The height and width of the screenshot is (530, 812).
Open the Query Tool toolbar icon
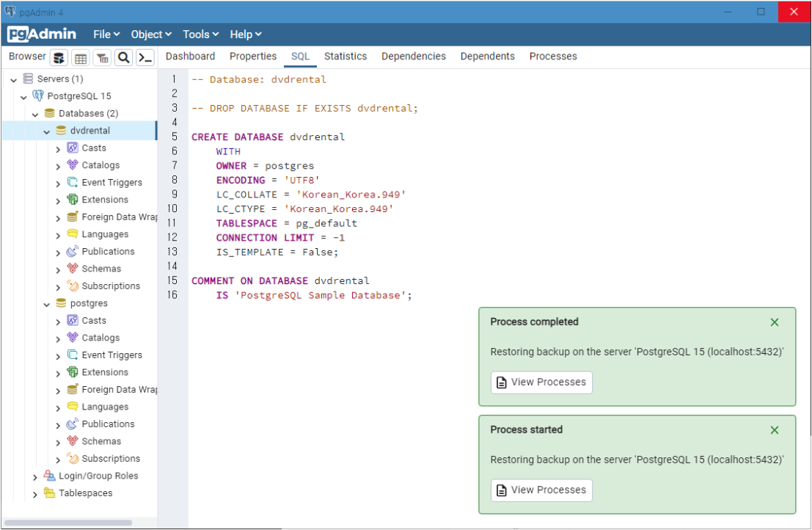tap(59, 57)
